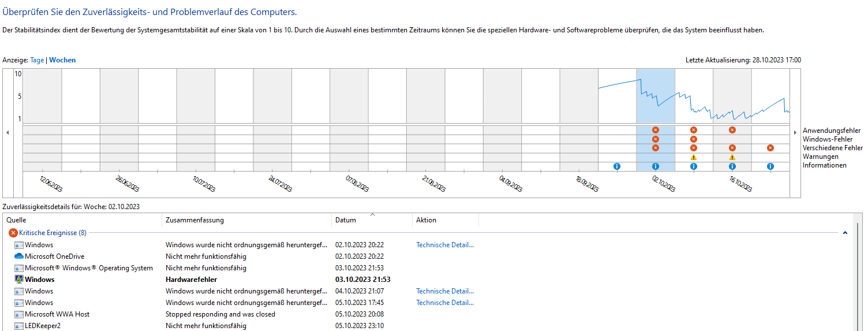Click 'Warnungen' legend label
Viewport: 868px width, 331px height.
820,157
